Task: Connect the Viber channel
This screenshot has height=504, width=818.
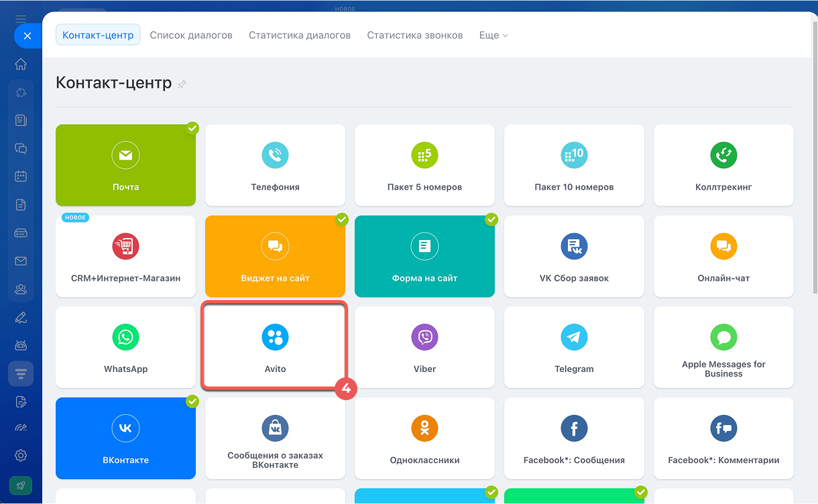Action: [x=424, y=347]
